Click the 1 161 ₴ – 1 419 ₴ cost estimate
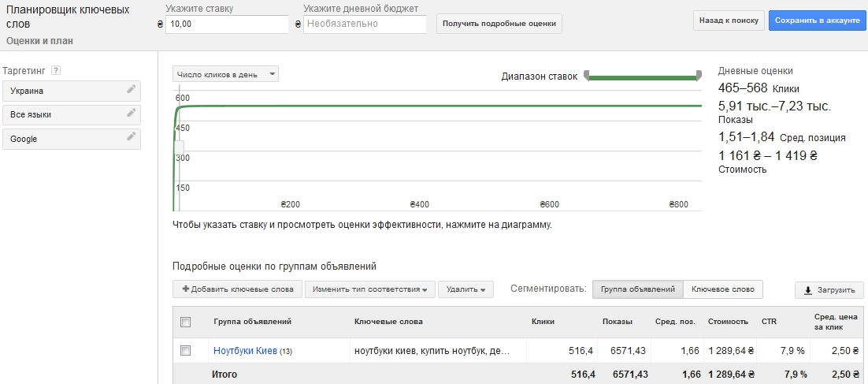 coord(768,155)
